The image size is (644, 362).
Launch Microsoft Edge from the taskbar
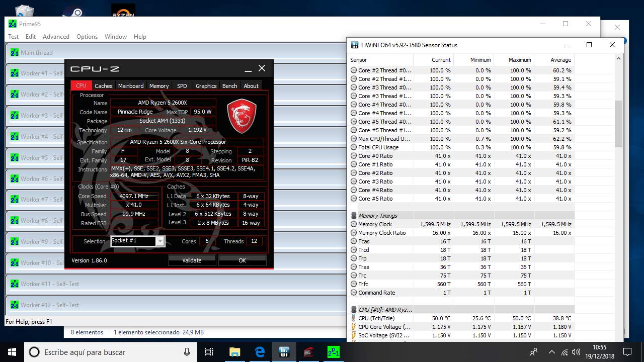click(x=260, y=352)
